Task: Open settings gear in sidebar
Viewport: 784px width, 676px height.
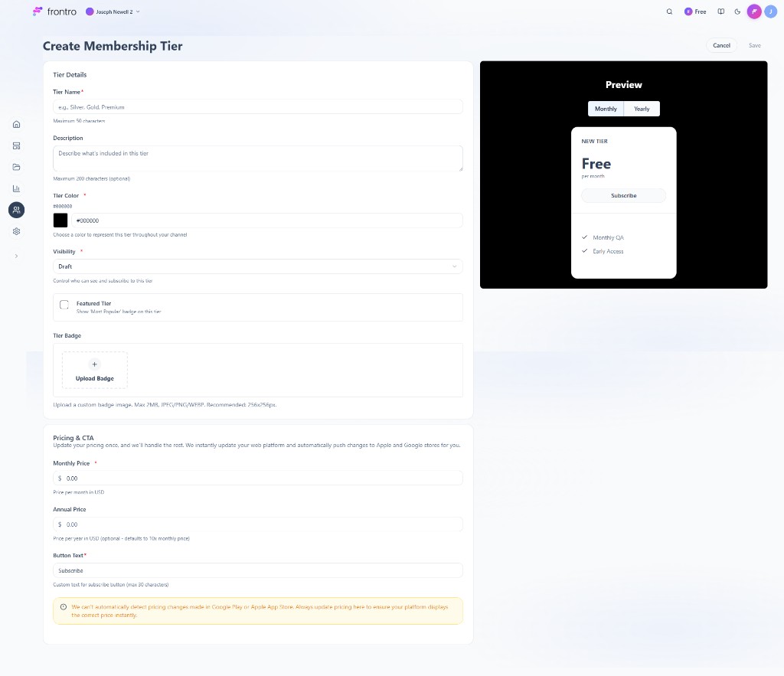Action: (x=16, y=231)
